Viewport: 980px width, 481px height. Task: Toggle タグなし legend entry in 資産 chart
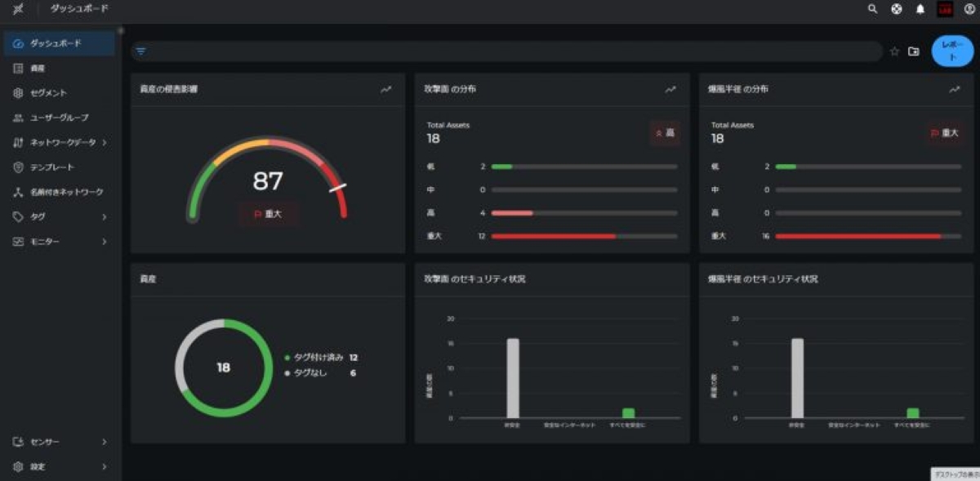tap(321, 373)
